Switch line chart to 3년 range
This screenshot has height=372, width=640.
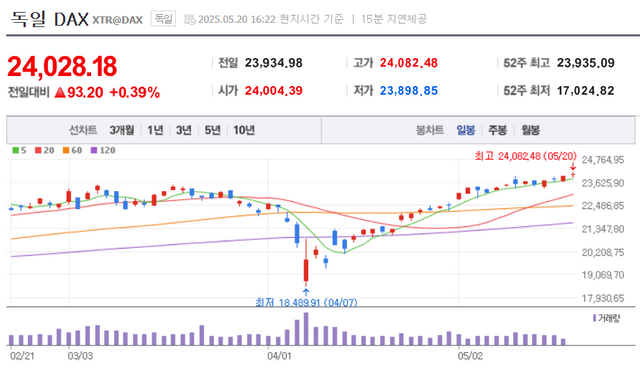(184, 130)
